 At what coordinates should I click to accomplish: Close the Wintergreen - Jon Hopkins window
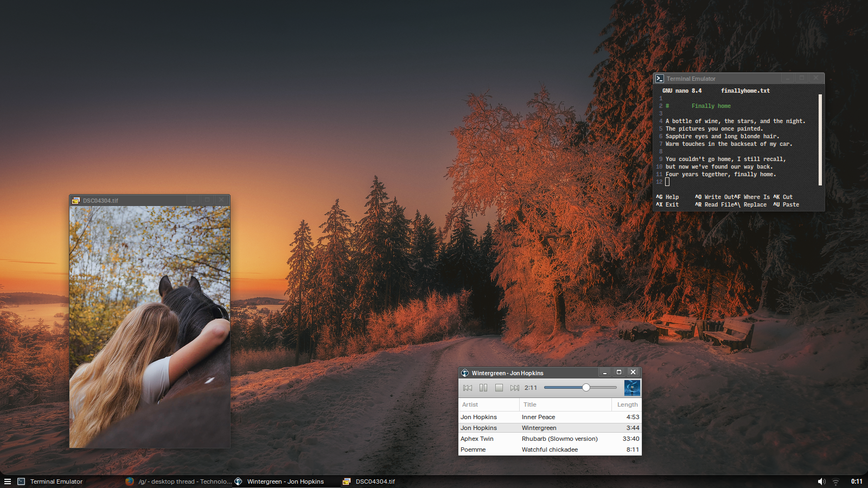(633, 373)
